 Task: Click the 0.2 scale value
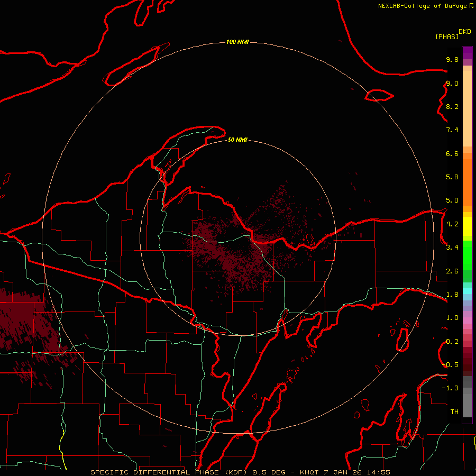[452, 342]
